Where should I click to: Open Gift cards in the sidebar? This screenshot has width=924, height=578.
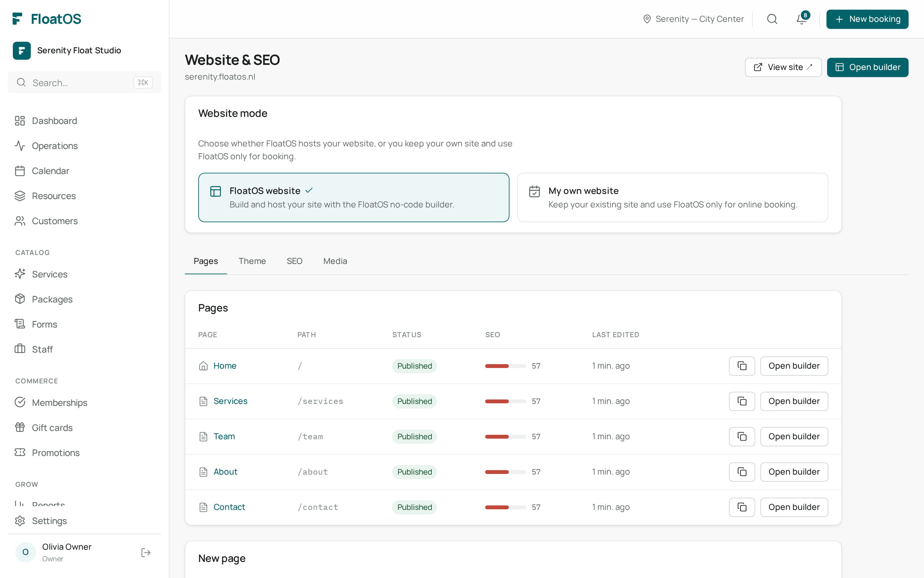tap(84, 427)
